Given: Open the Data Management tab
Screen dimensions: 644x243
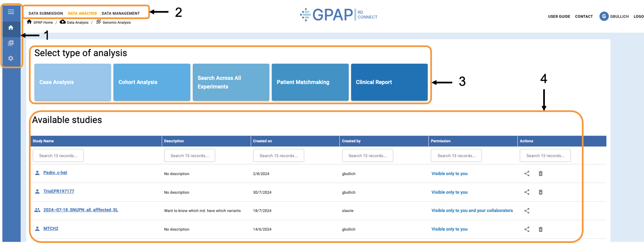Looking at the screenshot, I should 121,13.
